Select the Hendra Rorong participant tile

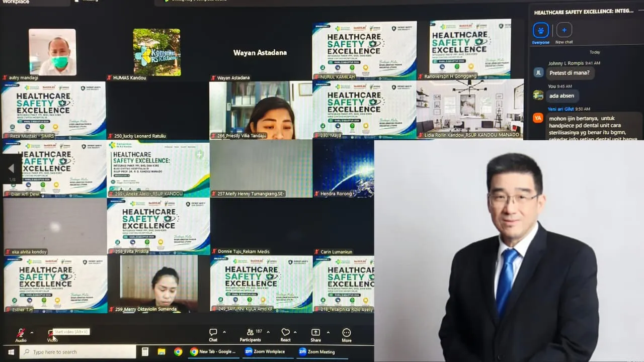point(343,168)
